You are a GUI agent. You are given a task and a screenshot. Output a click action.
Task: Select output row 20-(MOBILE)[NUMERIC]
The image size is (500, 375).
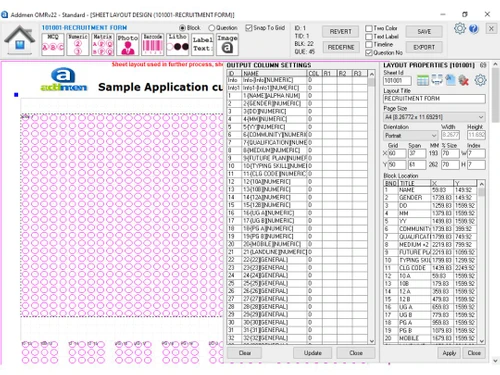point(297,244)
